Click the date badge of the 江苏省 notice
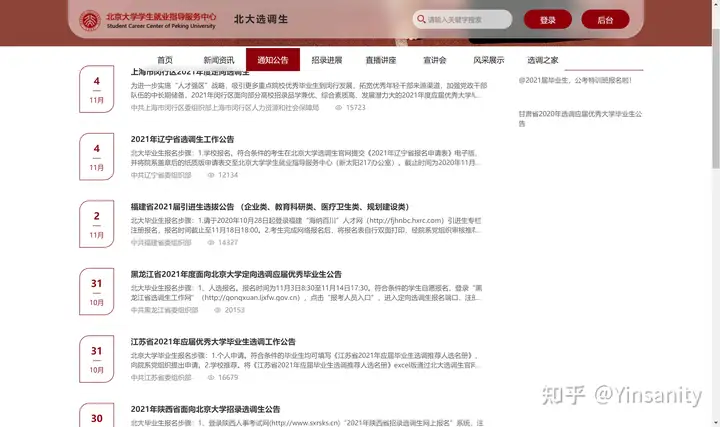 click(96, 359)
